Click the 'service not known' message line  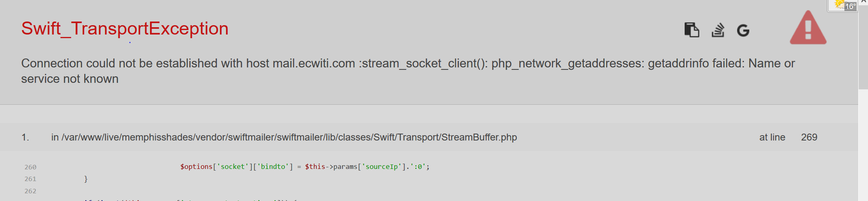(x=70, y=79)
